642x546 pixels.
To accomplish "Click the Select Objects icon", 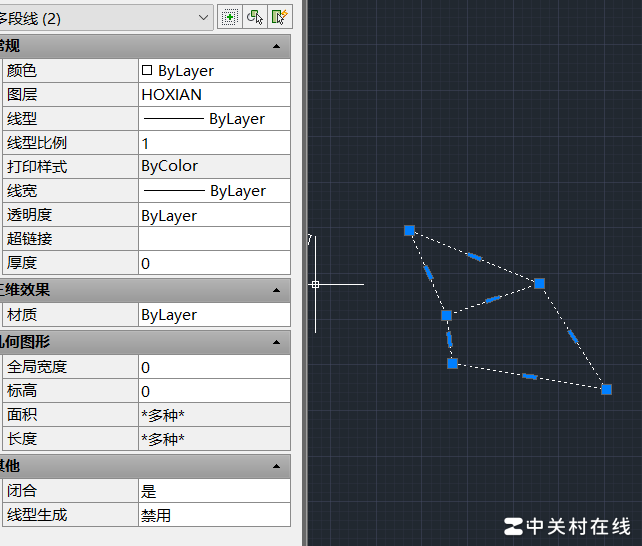I will [x=255, y=17].
